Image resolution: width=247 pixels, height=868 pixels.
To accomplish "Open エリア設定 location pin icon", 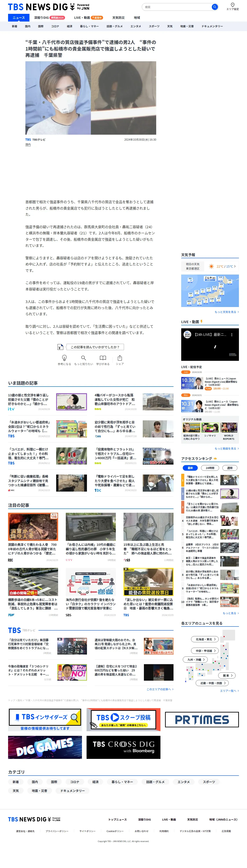I will click(233, 5).
